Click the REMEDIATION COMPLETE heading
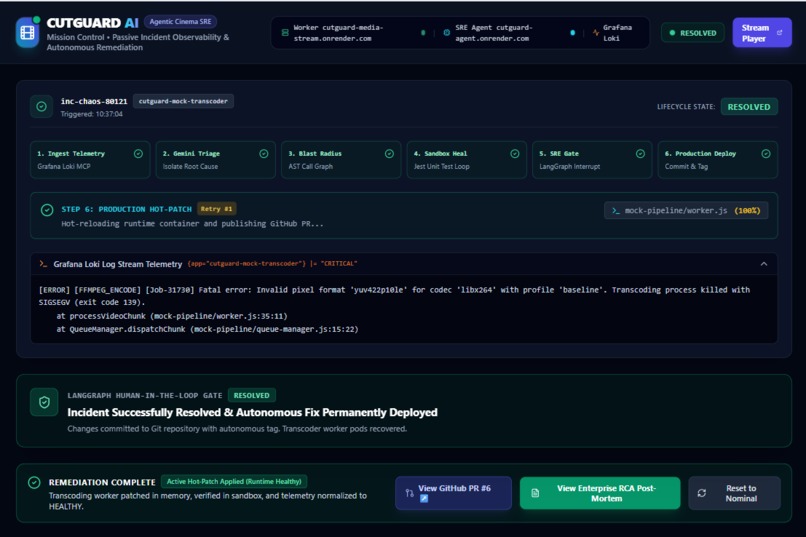The image size is (806, 537). pyautogui.click(x=102, y=483)
